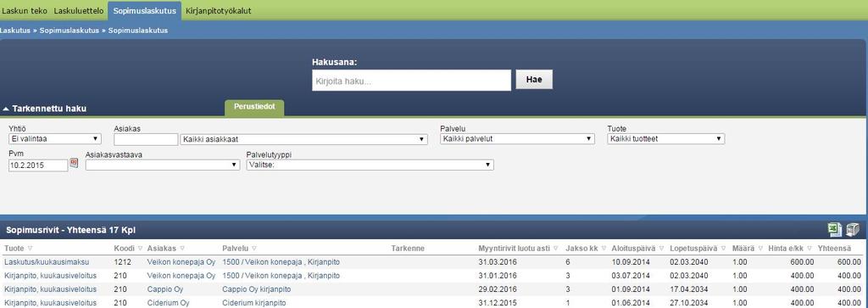
Task: Open the calendar picker beside Pvm date
Action: [75, 163]
